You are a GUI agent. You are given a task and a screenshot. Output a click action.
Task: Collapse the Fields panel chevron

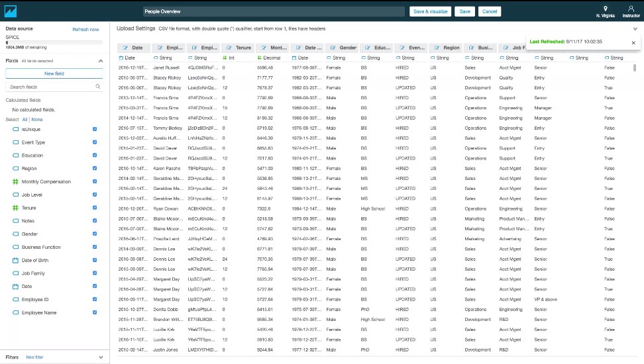coord(101,61)
